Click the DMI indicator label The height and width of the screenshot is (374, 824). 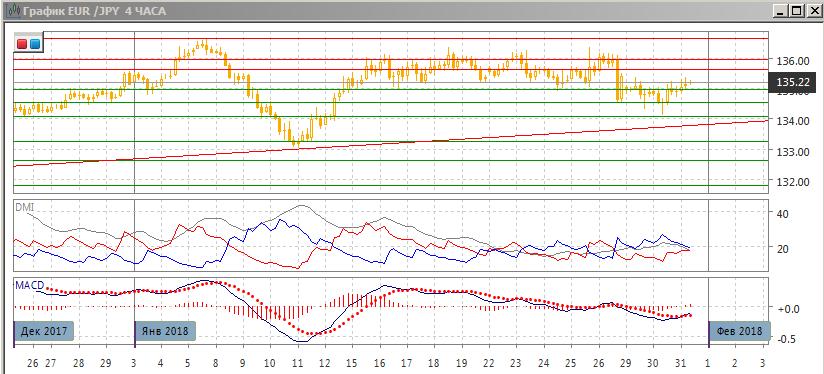point(24,207)
